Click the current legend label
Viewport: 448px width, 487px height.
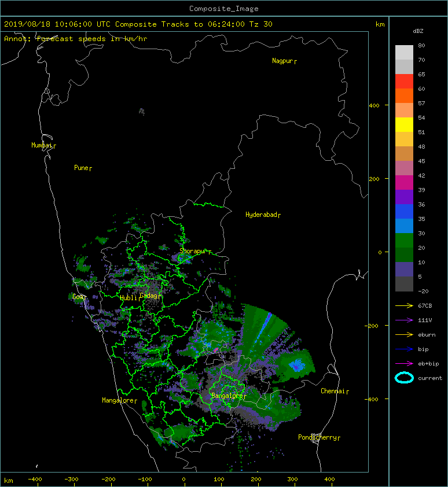430,378
